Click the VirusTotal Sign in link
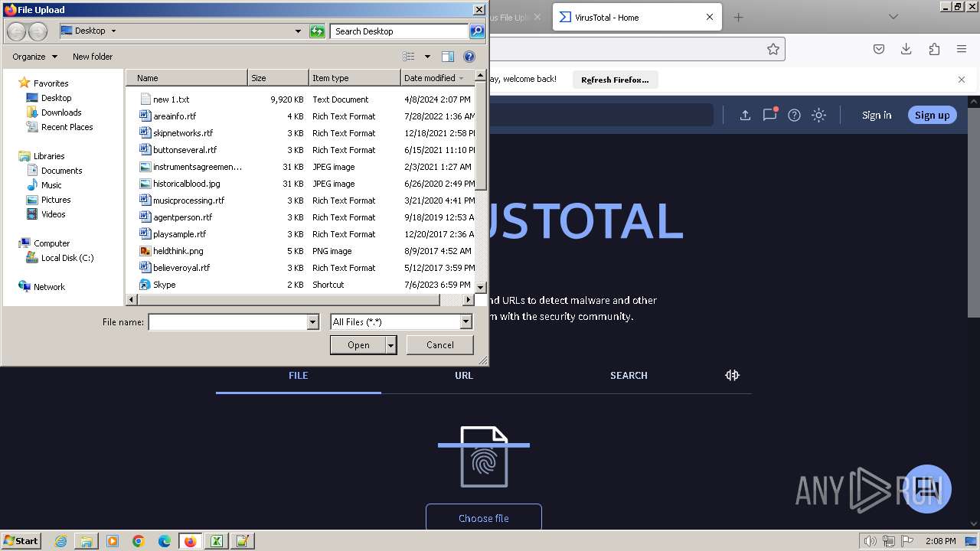 click(877, 115)
